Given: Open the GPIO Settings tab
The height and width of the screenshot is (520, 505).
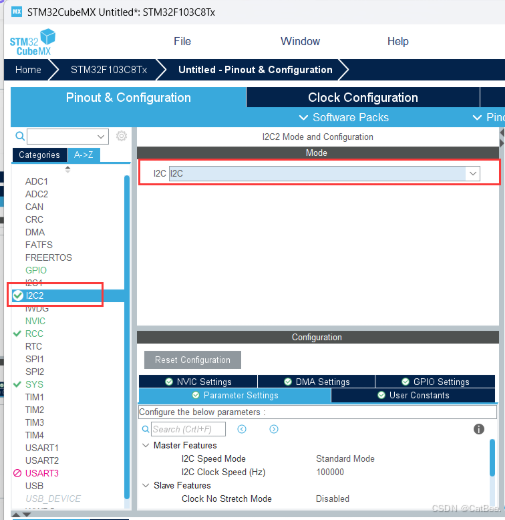Looking at the screenshot, I should (x=435, y=382).
